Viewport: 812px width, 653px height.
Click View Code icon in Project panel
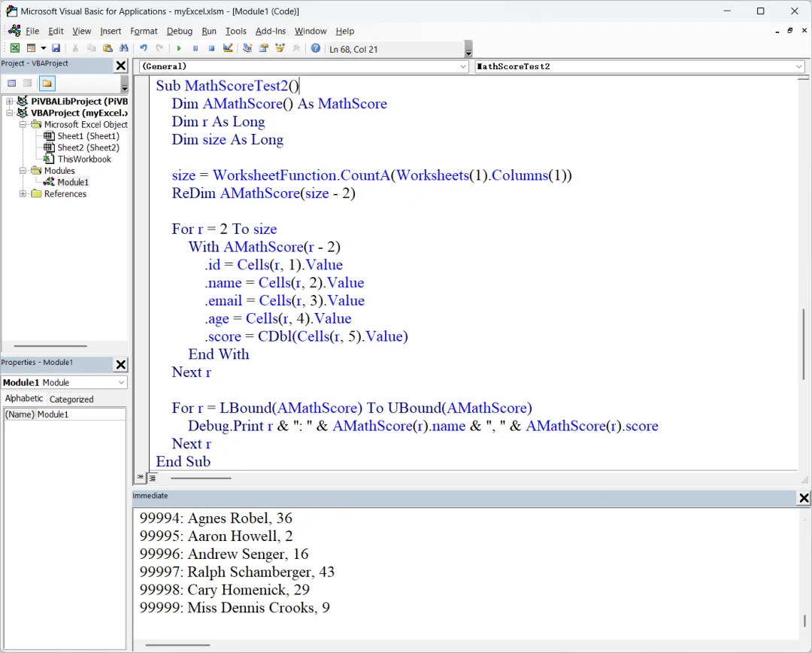(12, 84)
